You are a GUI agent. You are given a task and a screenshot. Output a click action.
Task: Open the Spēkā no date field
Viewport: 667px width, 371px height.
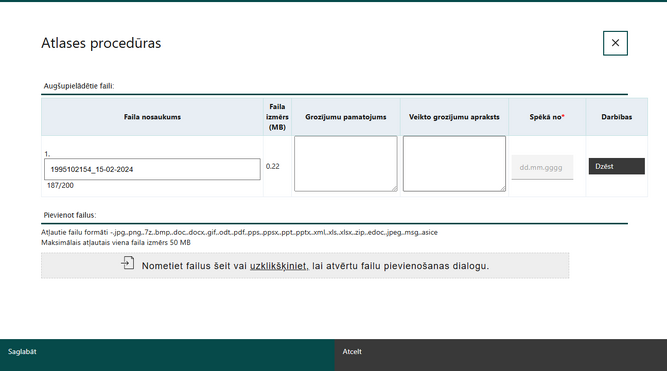(542, 168)
